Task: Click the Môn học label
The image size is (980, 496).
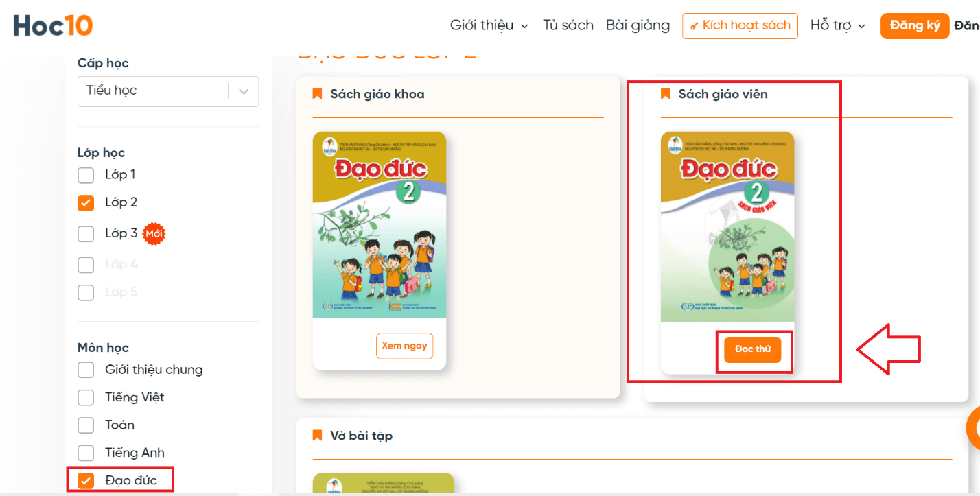Action: [x=103, y=348]
